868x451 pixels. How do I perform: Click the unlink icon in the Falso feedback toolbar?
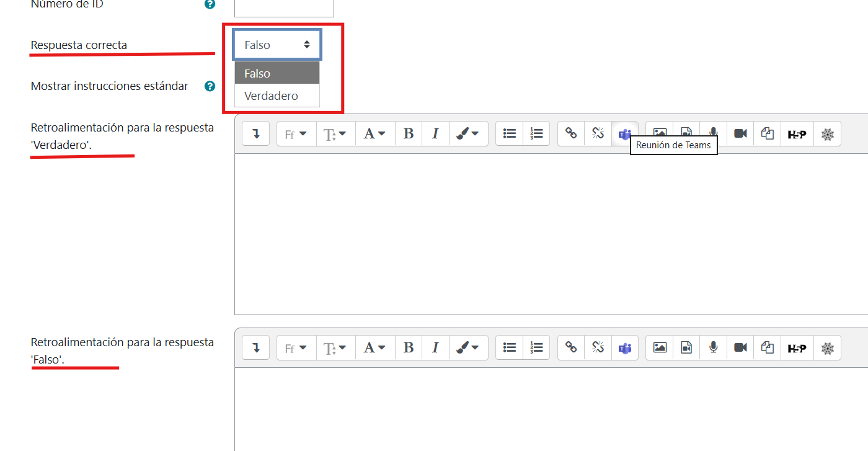pos(598,348)
